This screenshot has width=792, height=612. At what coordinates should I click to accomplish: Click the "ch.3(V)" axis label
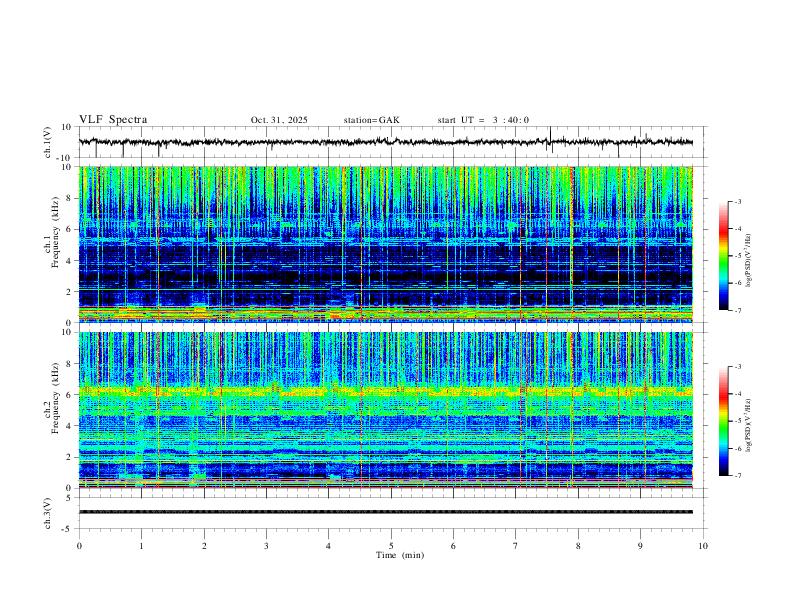[48, 513]
